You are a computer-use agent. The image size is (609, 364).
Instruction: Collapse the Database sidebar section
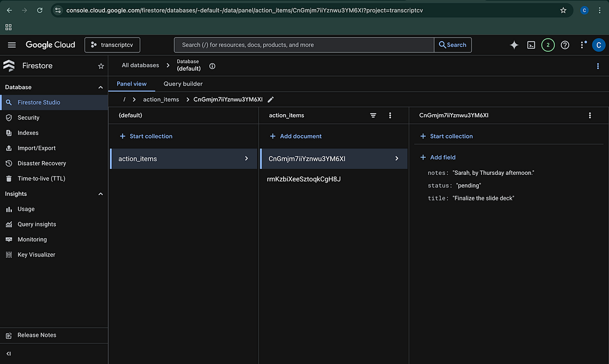(101, 87)
